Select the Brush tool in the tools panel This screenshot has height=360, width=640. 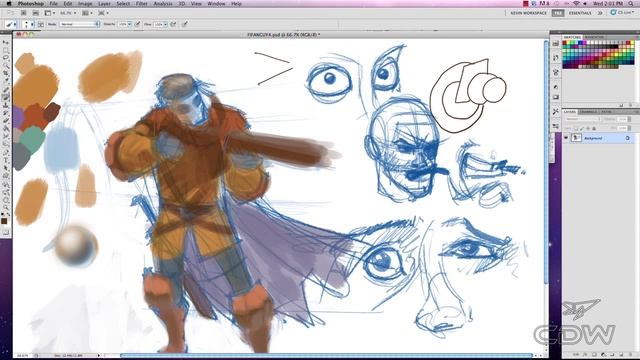click(6, 97)
